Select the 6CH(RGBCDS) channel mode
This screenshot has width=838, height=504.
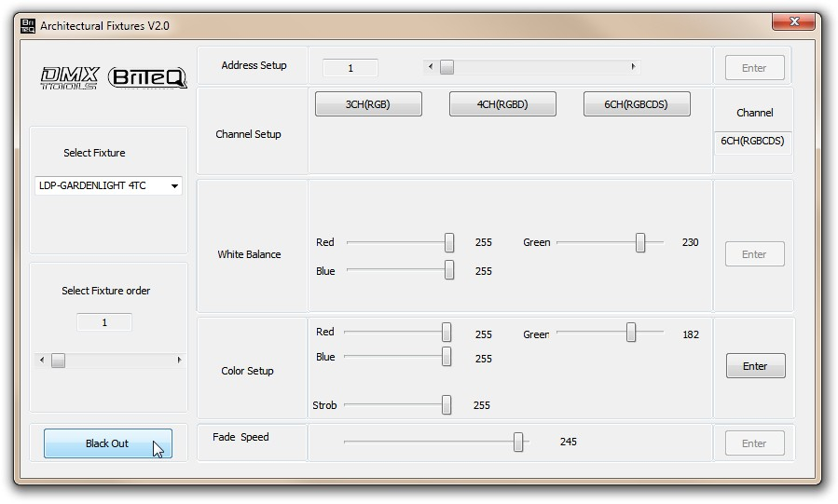[x=637, y=104]
